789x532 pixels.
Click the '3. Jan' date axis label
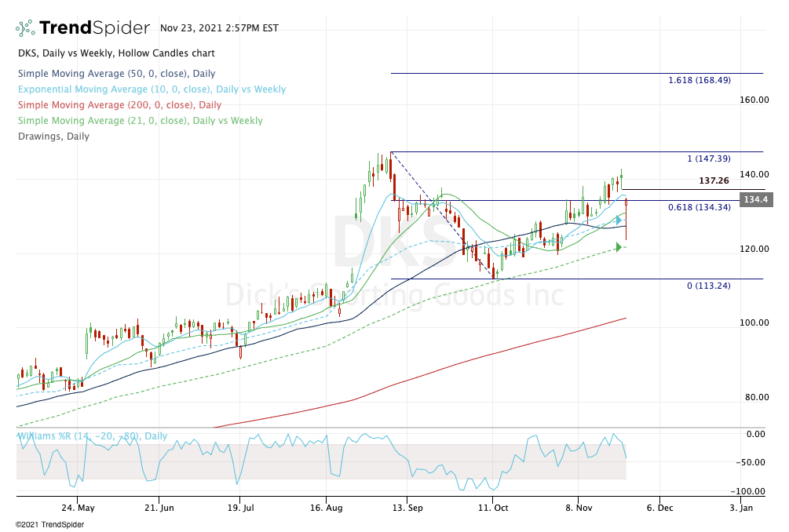741,508
